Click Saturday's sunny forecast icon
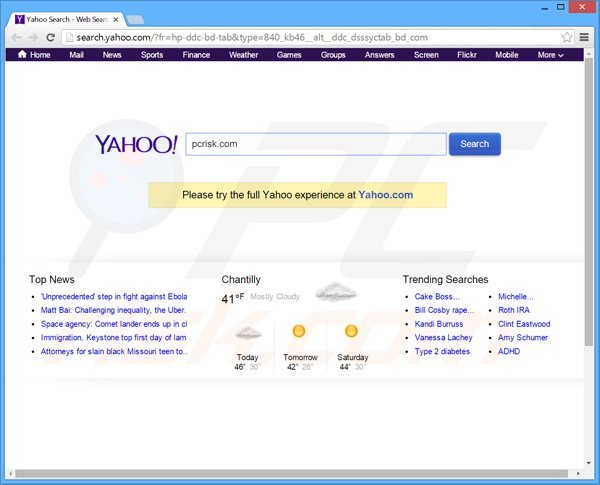600x485 pixels. [x=351, y=331]
